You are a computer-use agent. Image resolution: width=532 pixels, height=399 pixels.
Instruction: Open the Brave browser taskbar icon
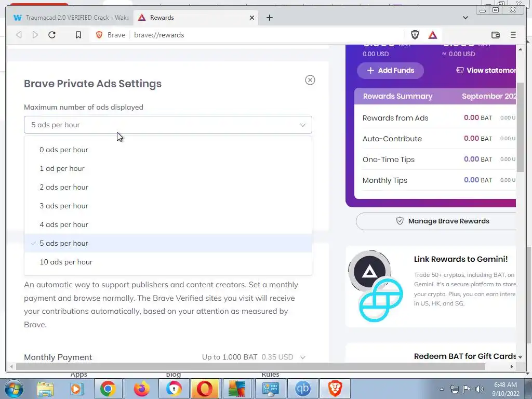(335, 389)
